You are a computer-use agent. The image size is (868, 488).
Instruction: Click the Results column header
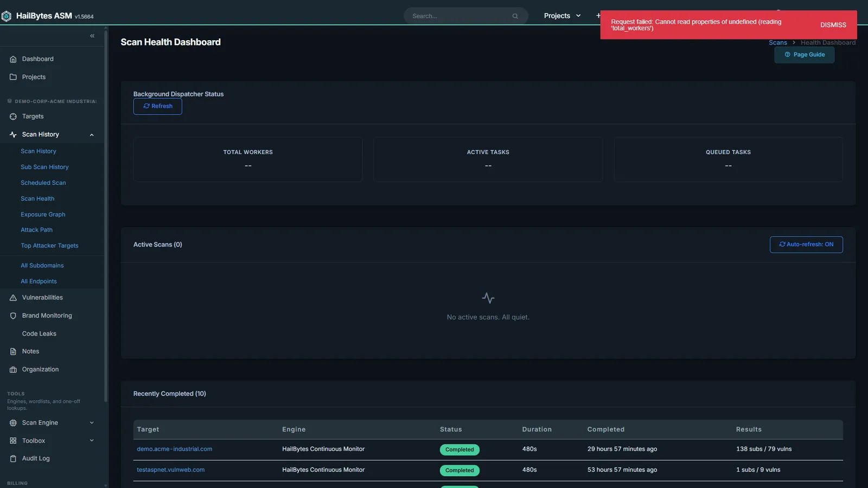[749, 429]
